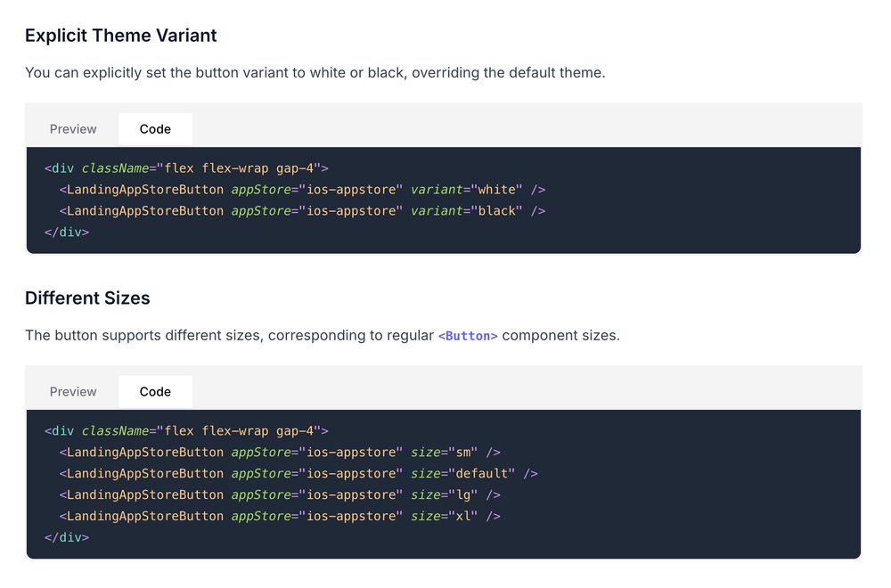Open Preview tab in Different Sizes section
Image resolution: width=891 pixels, height=588 pixels.
[x=73, y=391]
